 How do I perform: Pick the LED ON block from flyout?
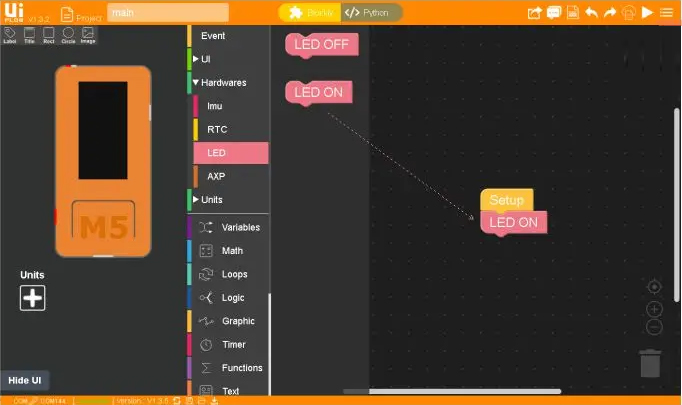click(x=319, y=93)
